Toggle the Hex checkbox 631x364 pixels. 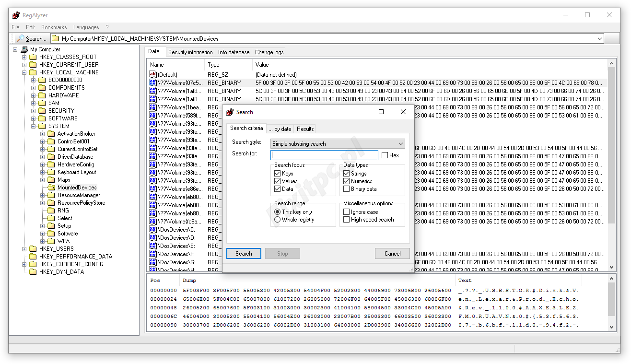click(x=385, y=155)
